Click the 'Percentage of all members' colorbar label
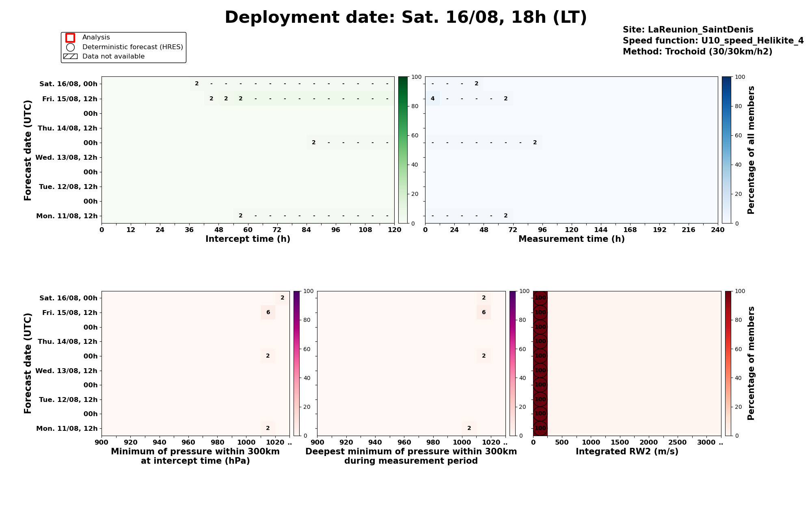Viewport: 812px width, 508px height. coord(751,150)
